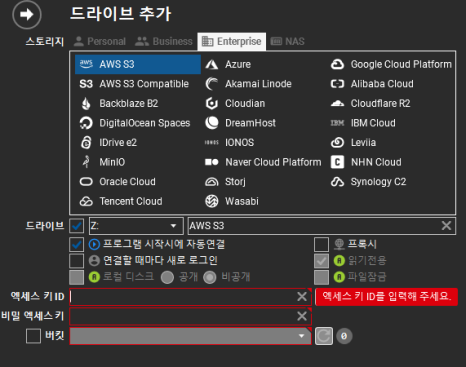
Task: Click the bucket count 0 badge
Action: click(344, 336)
